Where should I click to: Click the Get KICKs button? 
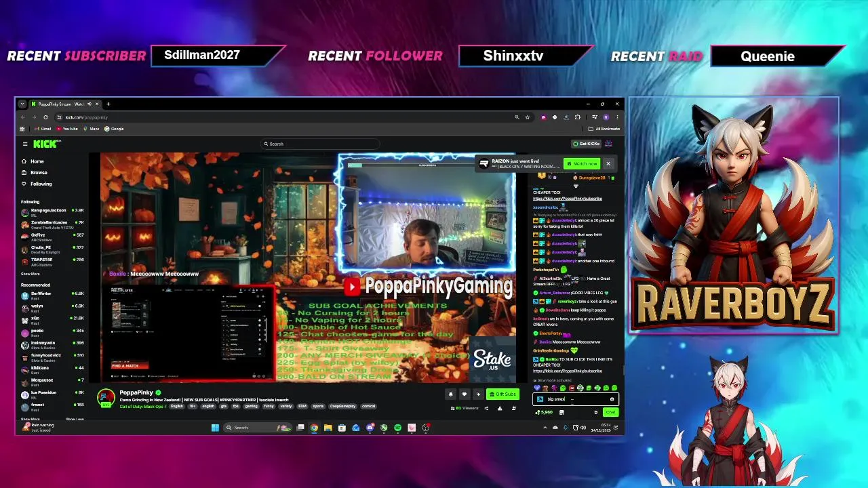(587, 144)
